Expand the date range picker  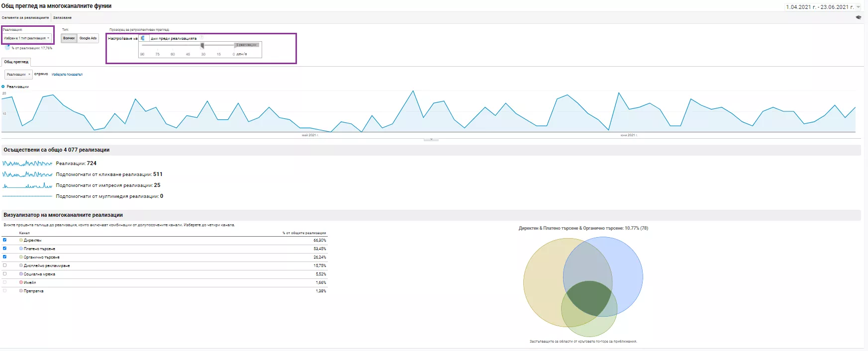point(822,7)
